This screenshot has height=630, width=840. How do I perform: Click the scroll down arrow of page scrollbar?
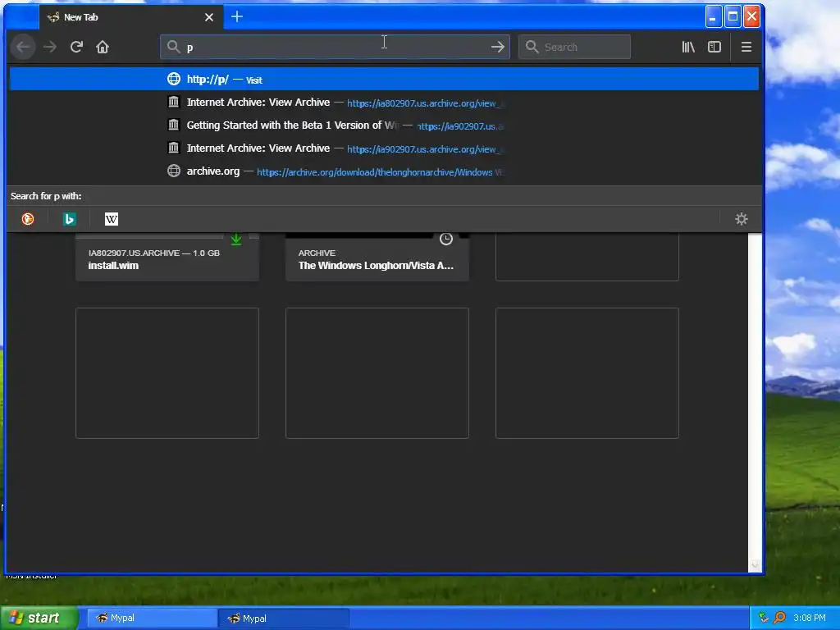point(755,565)
